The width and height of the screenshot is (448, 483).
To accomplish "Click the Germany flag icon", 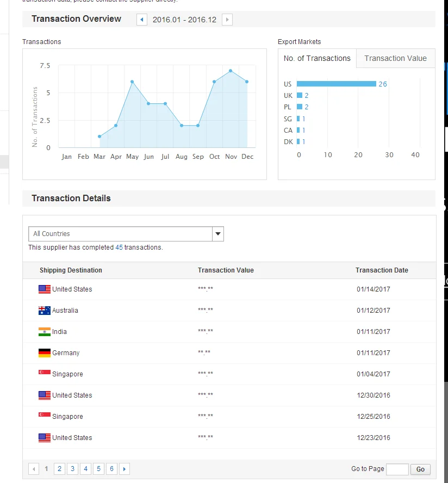I will coord(45,353).
